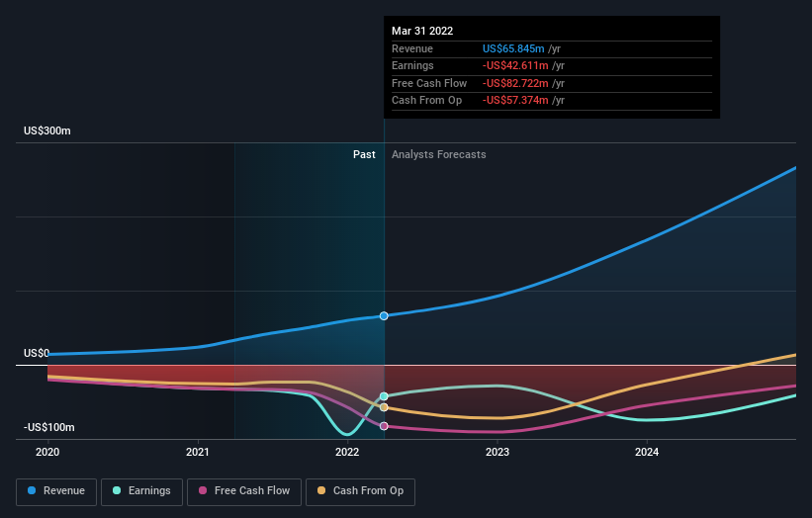Click the blue Revenue data point marker
Screen dimensions: 812x518
pyautogui.click(x=384, y=315)
